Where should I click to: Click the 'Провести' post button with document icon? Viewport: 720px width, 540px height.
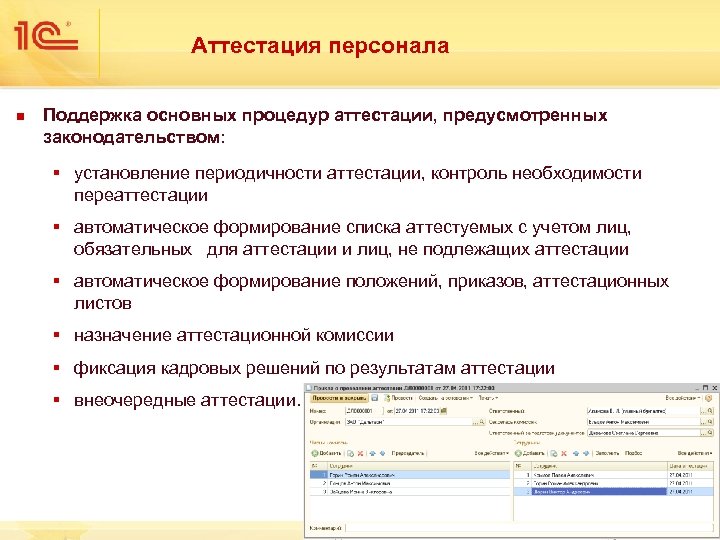click(x=399, y=398)
